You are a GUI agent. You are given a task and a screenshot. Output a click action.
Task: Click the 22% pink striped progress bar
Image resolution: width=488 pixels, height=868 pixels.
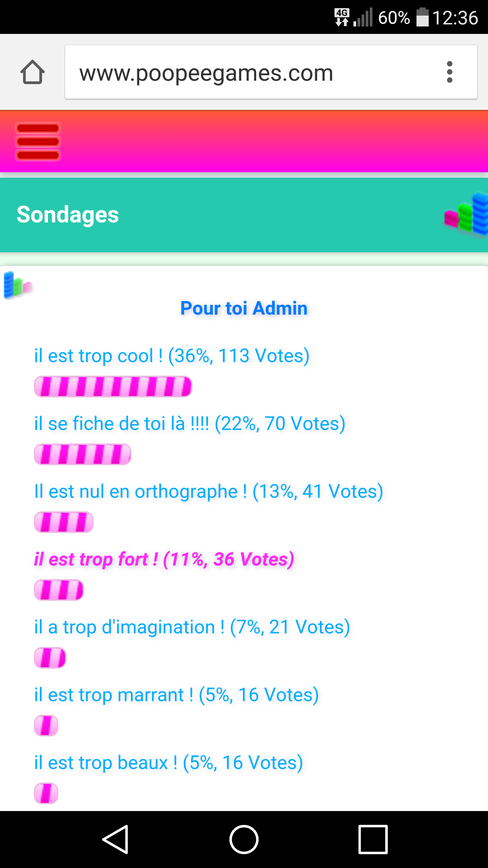click(x=83, y=454)
